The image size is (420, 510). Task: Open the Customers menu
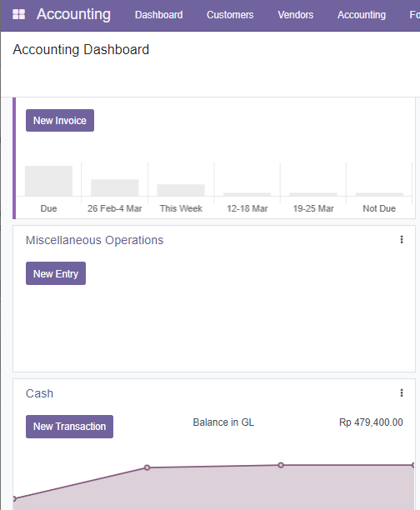(x=230, y=15)
